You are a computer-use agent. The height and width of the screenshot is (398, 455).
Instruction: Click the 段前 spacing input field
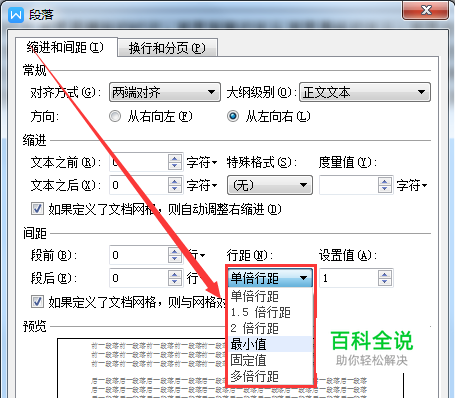(x=139, y=255)
